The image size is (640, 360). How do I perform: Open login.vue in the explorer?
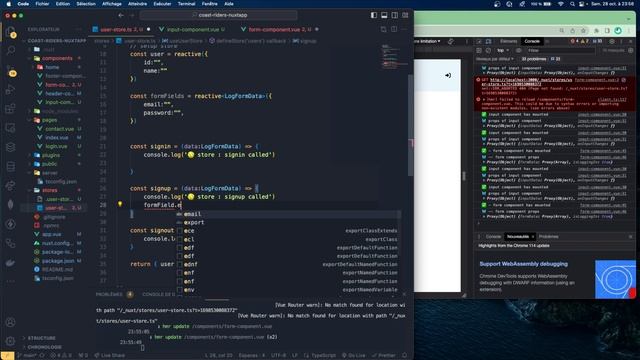tap(56, 146)
